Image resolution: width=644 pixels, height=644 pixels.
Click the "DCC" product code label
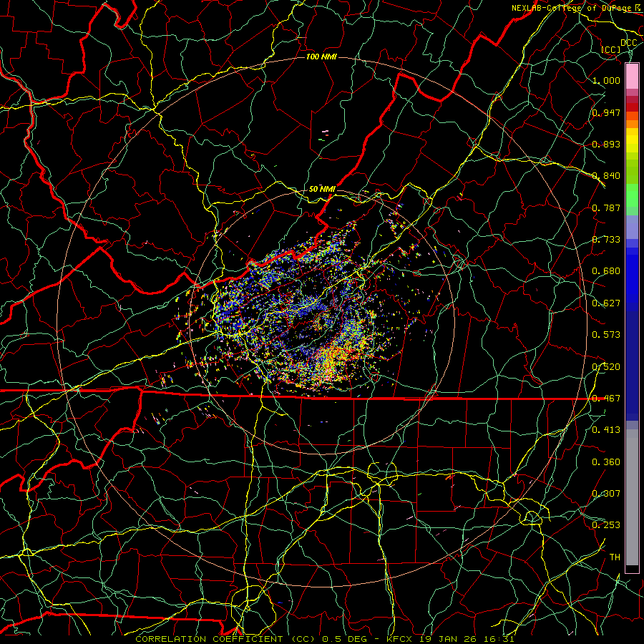tap(628, 43)
